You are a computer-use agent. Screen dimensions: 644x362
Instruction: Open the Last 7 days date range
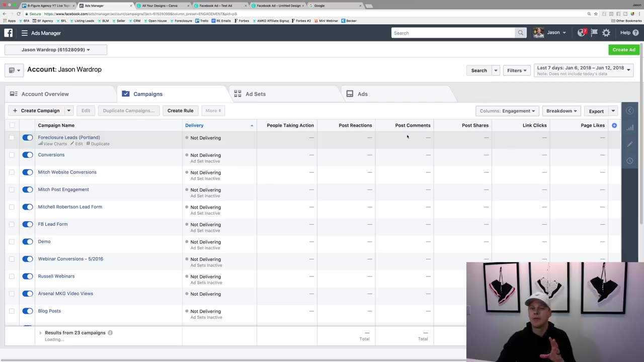[583, 70]
